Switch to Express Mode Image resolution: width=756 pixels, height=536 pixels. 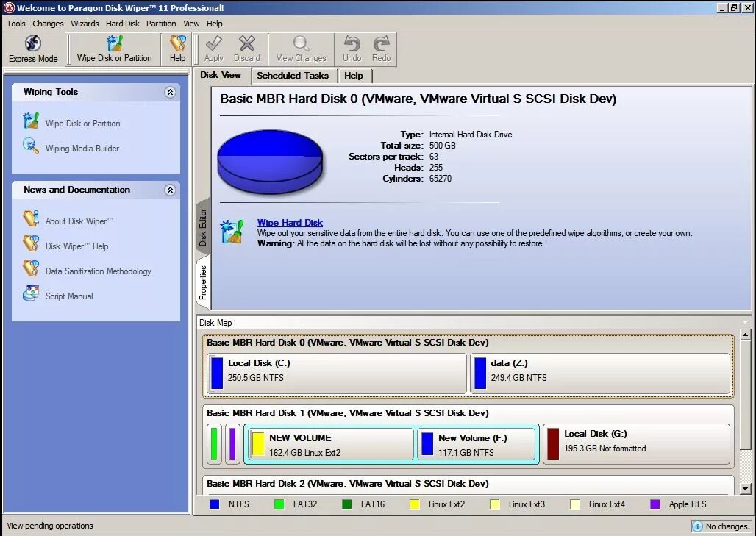pos(33,49)
